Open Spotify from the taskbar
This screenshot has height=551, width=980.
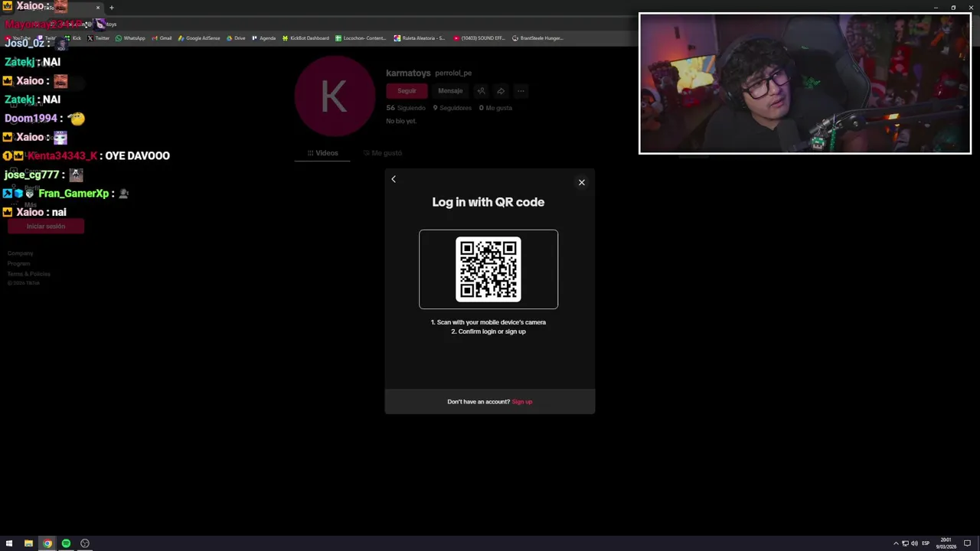tap(66, 543)
